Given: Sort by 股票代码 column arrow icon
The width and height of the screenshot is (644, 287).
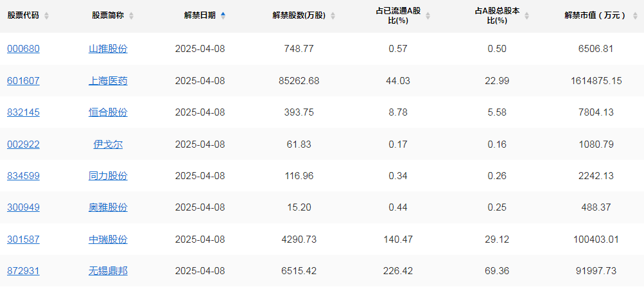Looking at the screenshot, I should tap(46, 16).
